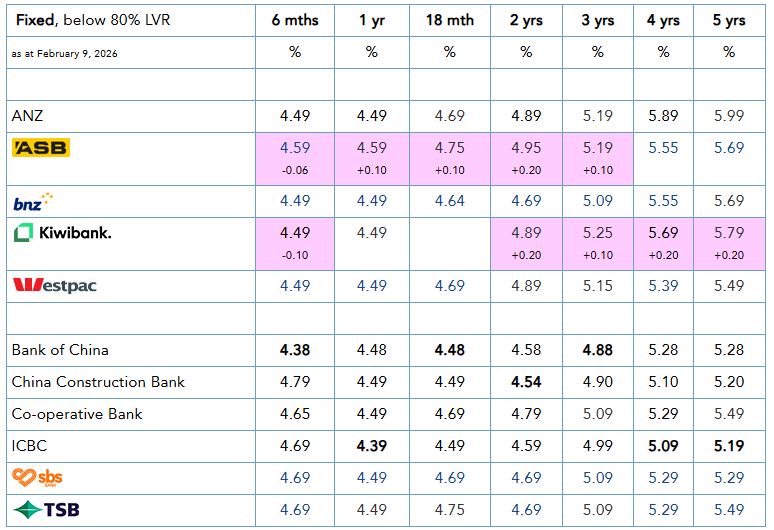Click China Construction Bank row label
This screenshot has height=530, width=774.
pyautogui.click(x=98, y=382)
